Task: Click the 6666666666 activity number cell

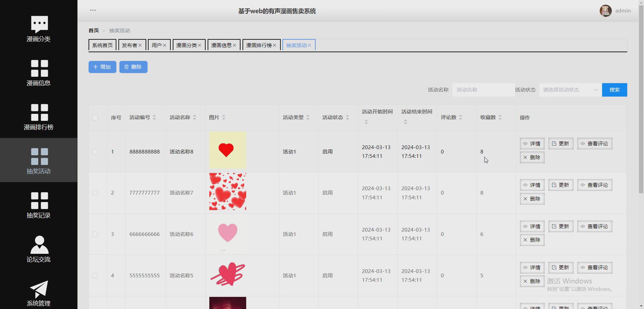Action: 145,234
